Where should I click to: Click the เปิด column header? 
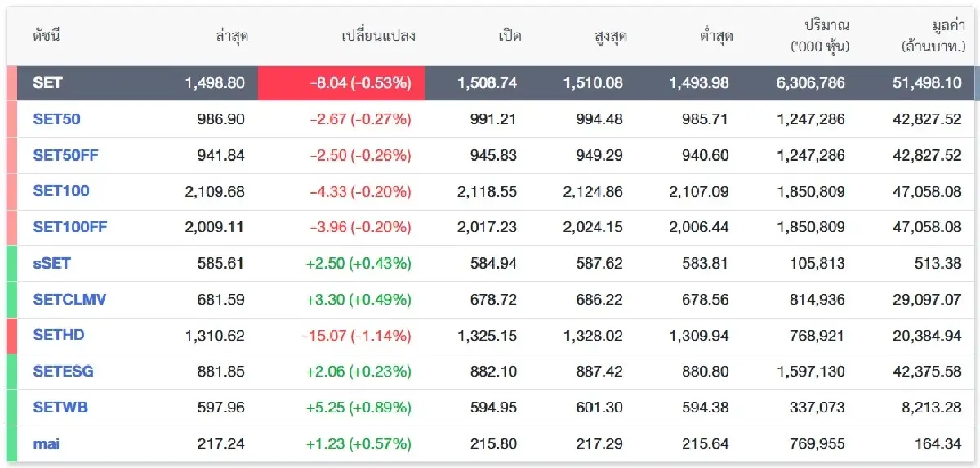[x=510, y=36]
